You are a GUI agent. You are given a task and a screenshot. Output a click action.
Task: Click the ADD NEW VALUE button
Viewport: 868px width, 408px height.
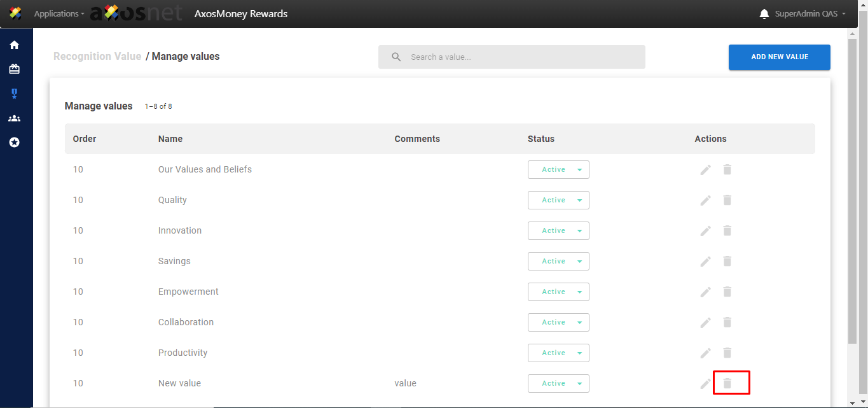(779, 57)
